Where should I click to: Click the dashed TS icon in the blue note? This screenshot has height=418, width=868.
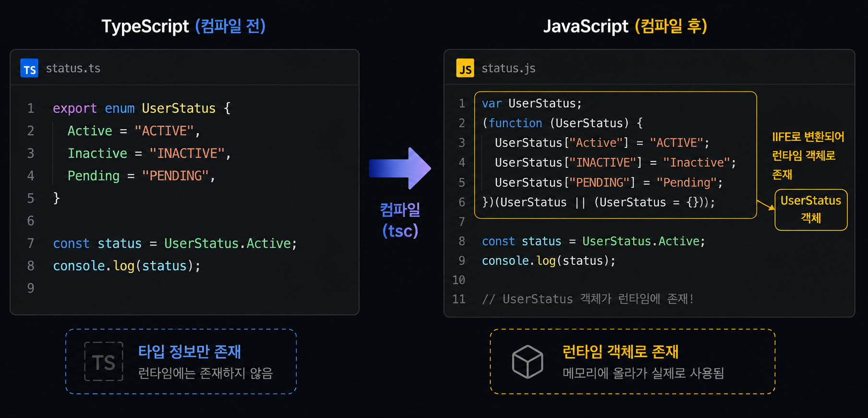[104, 362]
